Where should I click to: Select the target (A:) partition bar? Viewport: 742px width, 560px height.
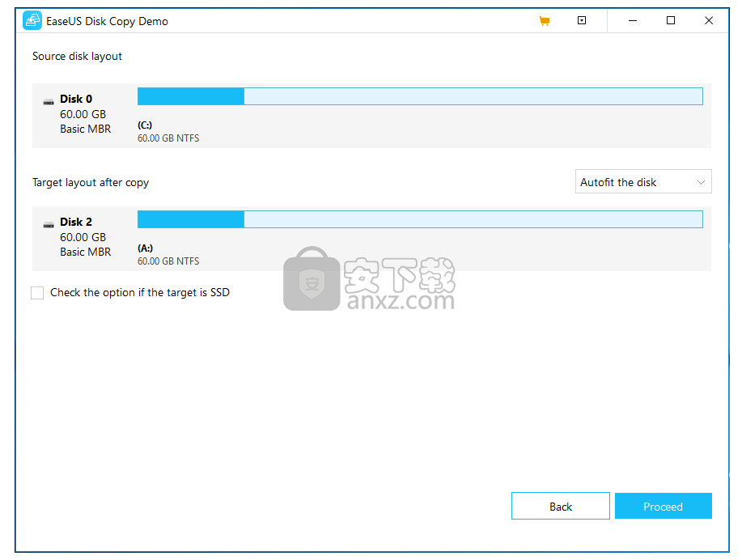pyautogui.click(x=420, y=219)
